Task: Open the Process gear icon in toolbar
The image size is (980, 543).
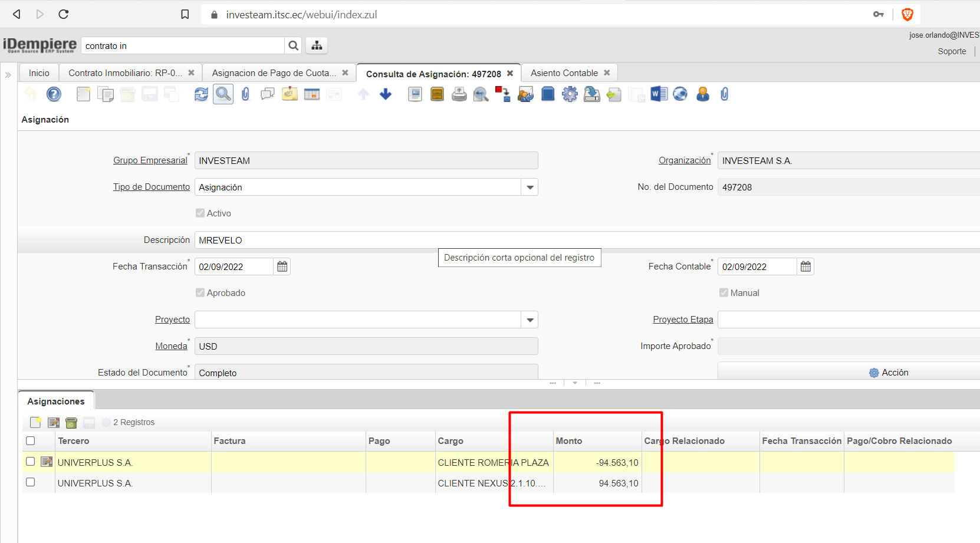Action: point(570,94)
